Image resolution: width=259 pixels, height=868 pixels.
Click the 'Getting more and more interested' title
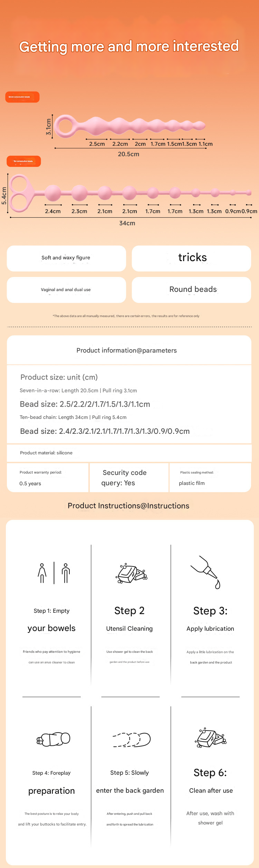[129, 47]
